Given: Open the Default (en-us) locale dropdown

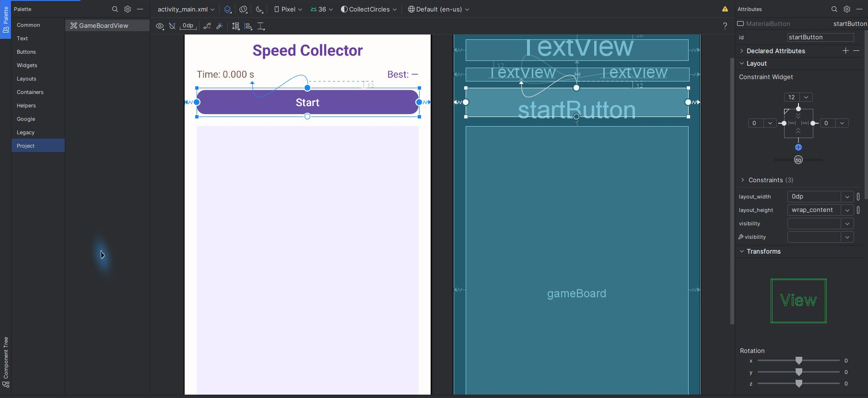Looking at the screenshot, I should tap(438, 9).
